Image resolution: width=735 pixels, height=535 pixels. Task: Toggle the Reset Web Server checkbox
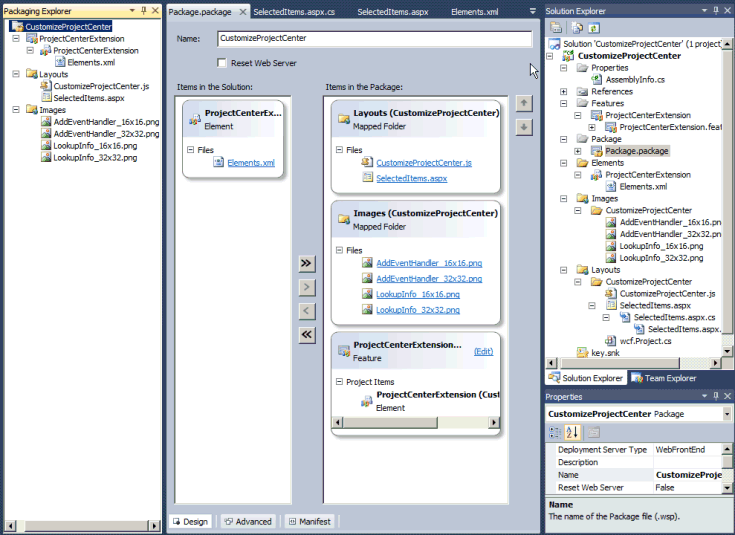tap(222, 63)
